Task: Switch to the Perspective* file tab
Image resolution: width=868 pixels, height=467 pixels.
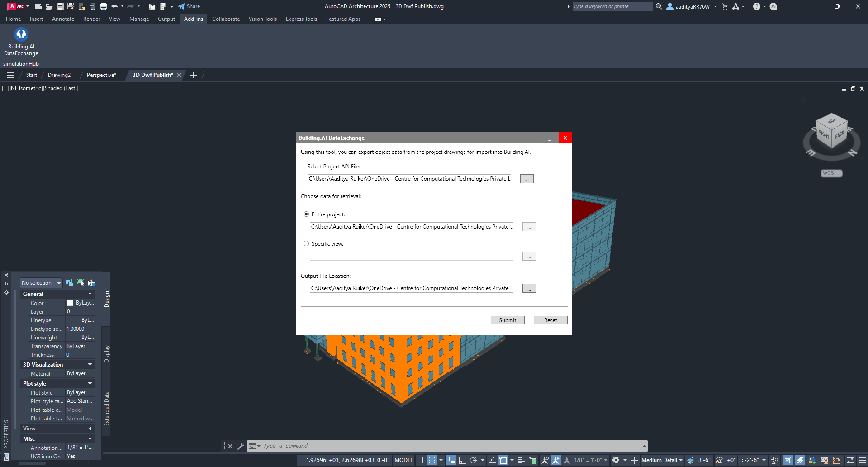Action: [101, 75]
